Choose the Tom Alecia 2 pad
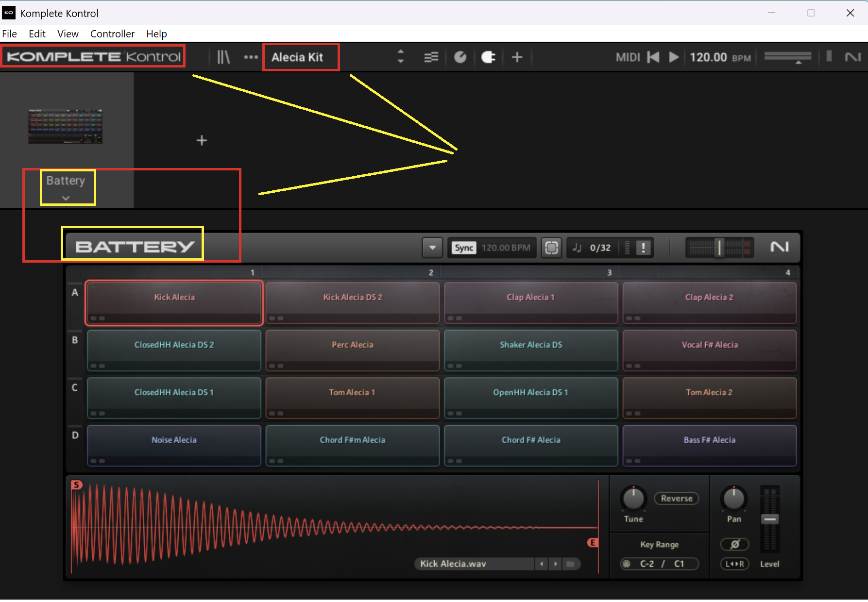The image size is (868, 602). (x=710, y=398)
